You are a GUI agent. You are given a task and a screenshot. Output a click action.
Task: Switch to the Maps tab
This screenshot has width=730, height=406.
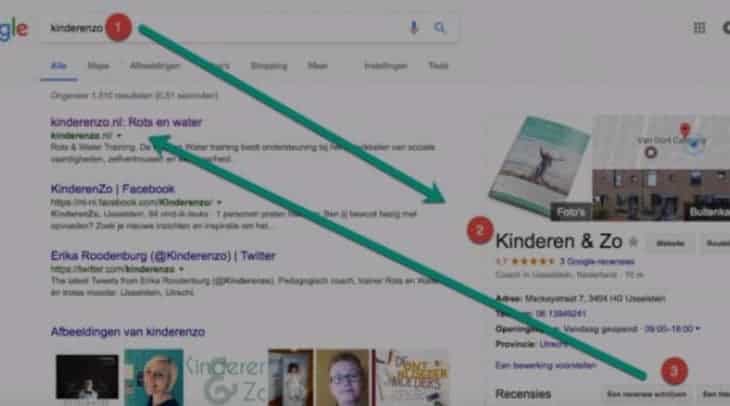(98, 66)
